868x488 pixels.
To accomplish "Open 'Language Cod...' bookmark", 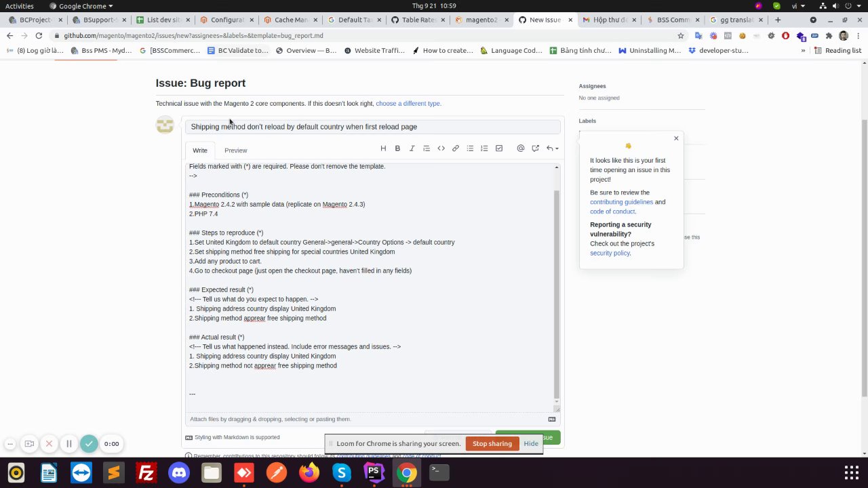I will [x=511, y=50].
